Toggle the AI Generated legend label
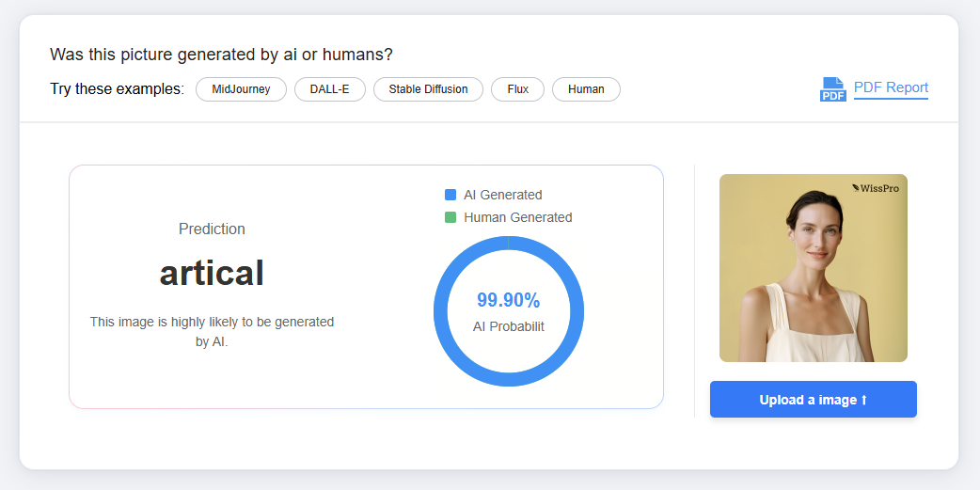980x490 pixels. [502, 195]
